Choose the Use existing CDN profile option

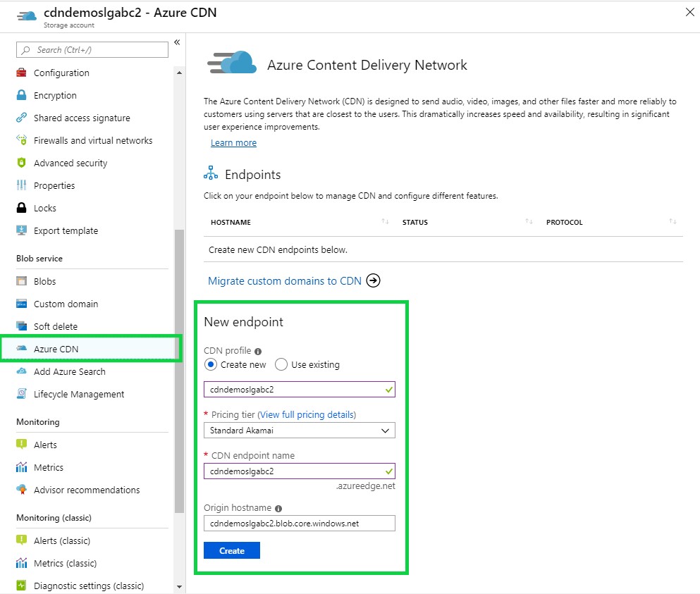281,364
